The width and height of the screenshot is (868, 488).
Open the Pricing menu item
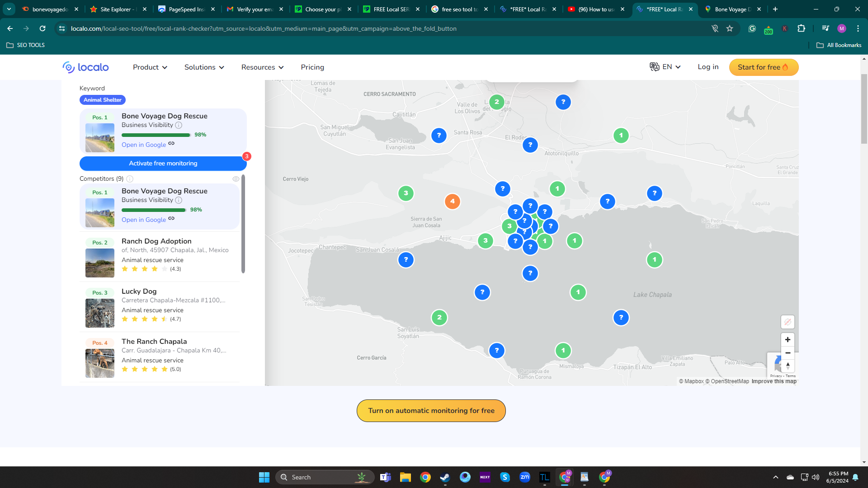pyautogui.click(x=312, y=67)
